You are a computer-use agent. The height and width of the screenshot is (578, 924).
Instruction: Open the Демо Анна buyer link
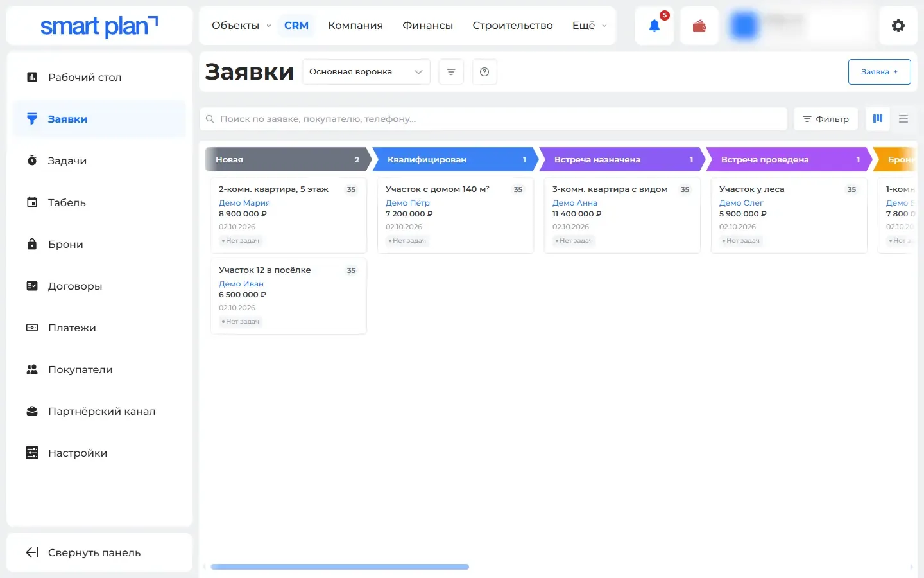coord(575,202)
